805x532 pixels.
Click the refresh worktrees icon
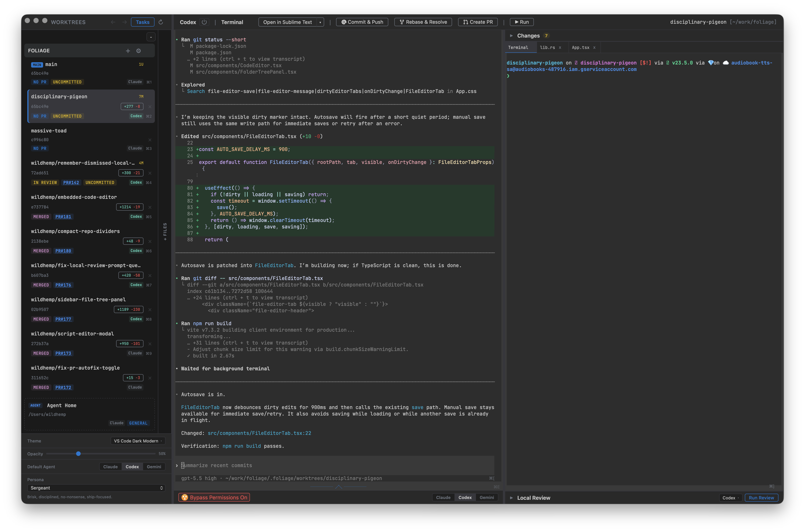click(161, 22)
